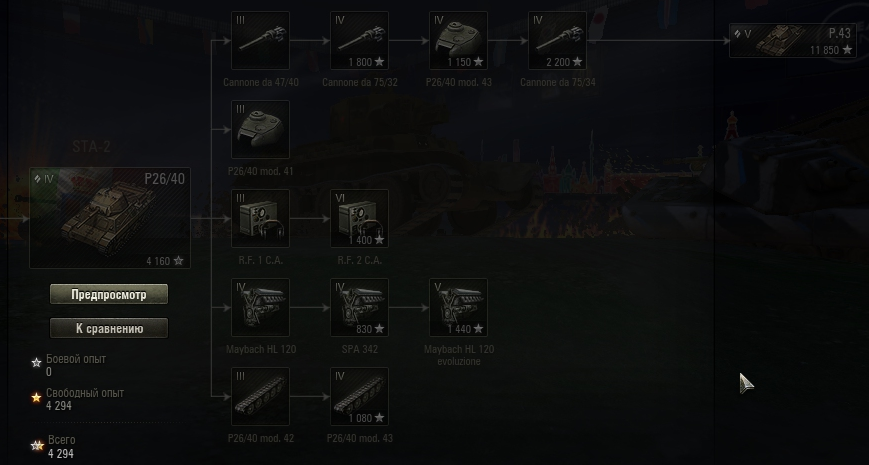Click the P26/40 4 160 experience cost
Image resolution: width=869 pixels, height=465 pixels.
coord(165,261)
